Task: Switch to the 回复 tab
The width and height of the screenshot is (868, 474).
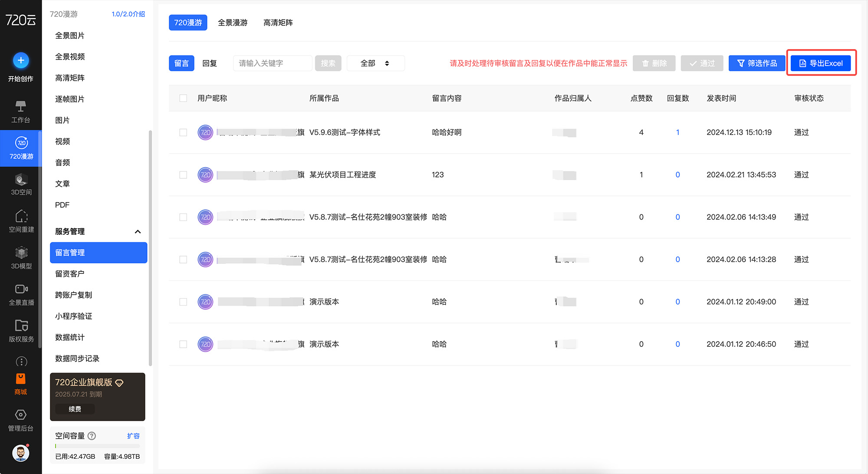Action: click(210, 63)
